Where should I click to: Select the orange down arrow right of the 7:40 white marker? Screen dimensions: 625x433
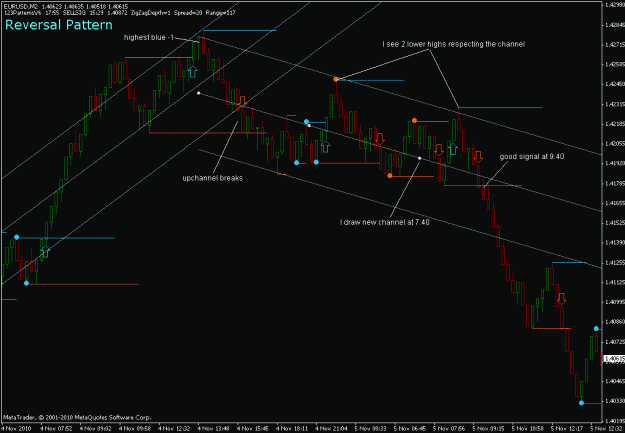[439, 150]
